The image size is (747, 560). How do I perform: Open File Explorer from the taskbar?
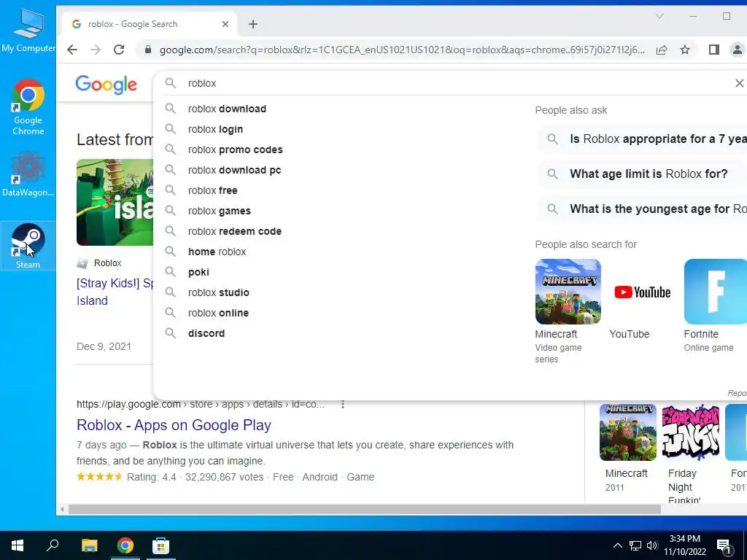tap(89, 545)
